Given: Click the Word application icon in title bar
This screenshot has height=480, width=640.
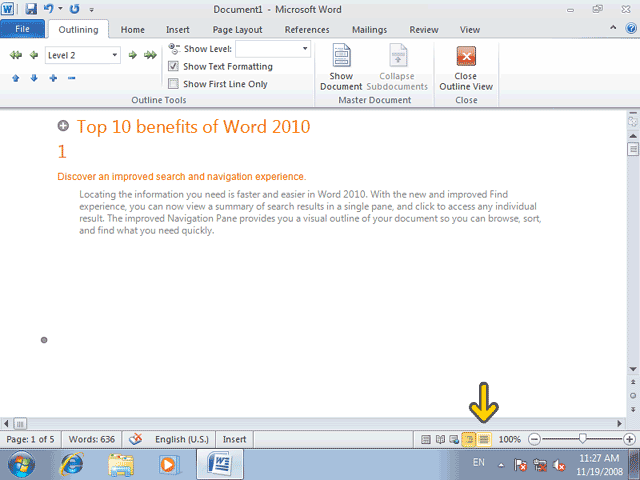Looking at the screenshot, I should 7,9.
